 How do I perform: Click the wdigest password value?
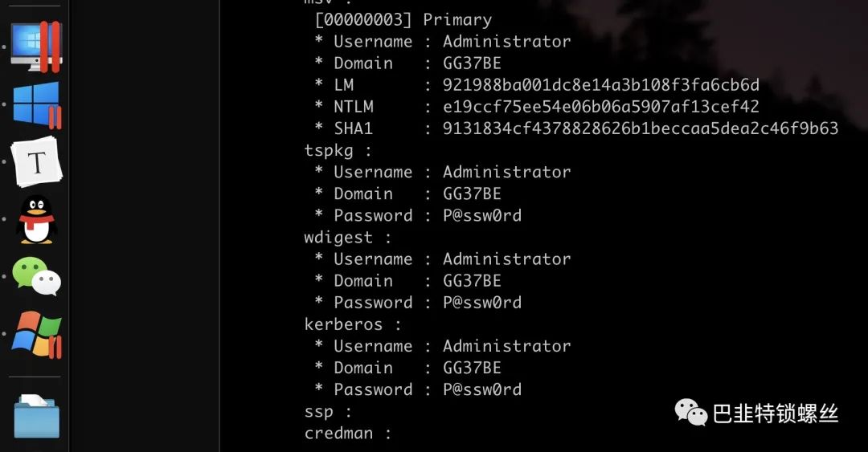[482, 303]
